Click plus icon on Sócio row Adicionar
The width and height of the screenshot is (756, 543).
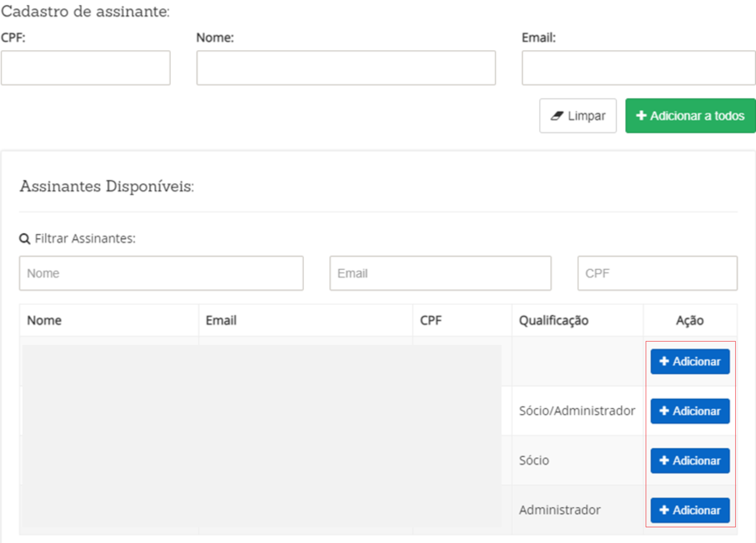(x=664, y=460)
